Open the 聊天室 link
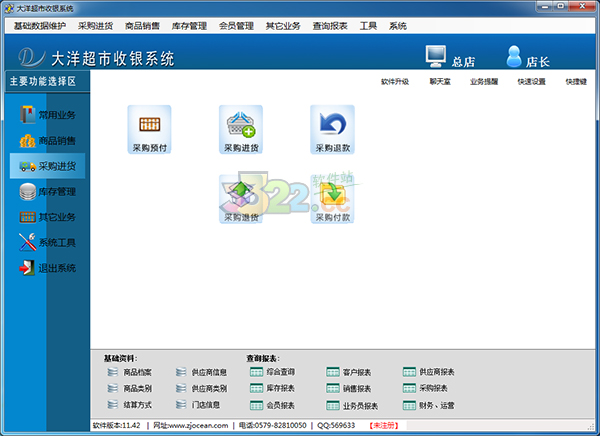 440,82
